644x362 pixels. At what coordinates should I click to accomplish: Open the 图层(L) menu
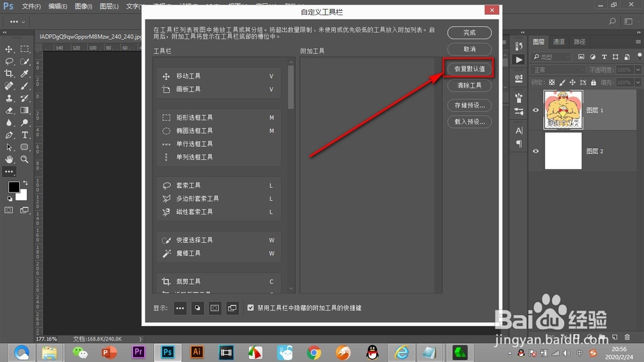109,6
